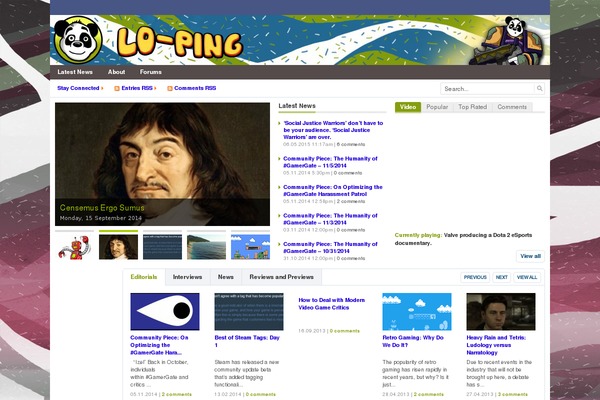Select the Descartes portrait slider thumbnail
Image resolution: width=600 pixels, height=400 pixels.
(118, 247)
